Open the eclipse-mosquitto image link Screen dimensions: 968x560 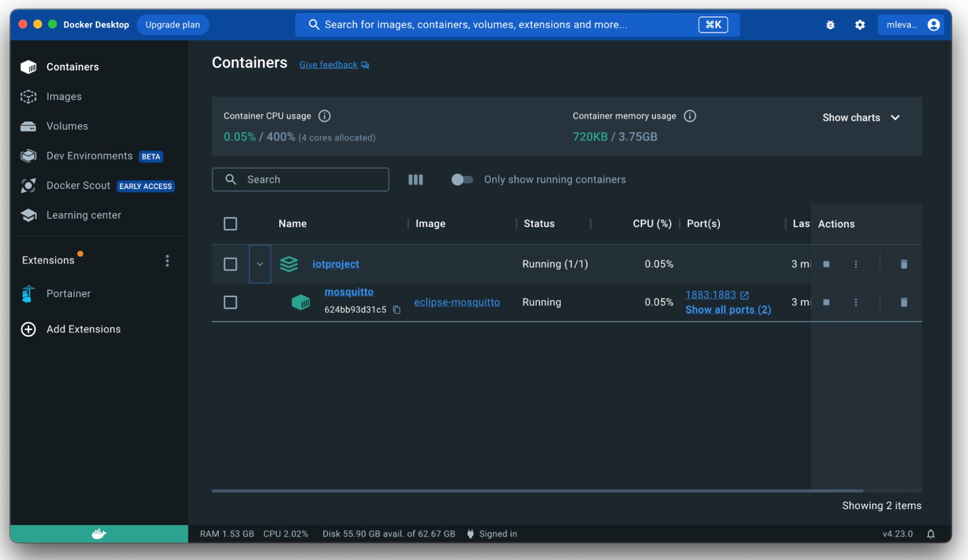point(457,302)
